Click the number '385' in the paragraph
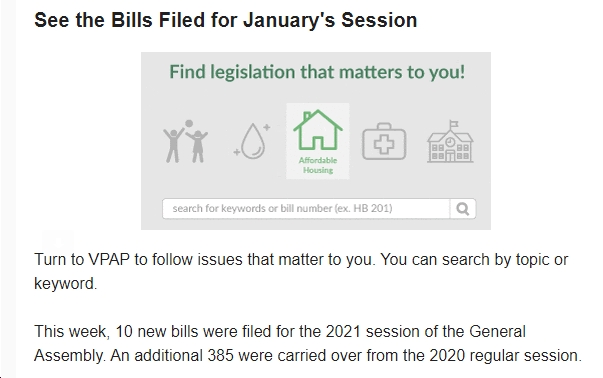Viewport: 603px width, 378px height. 220,356
